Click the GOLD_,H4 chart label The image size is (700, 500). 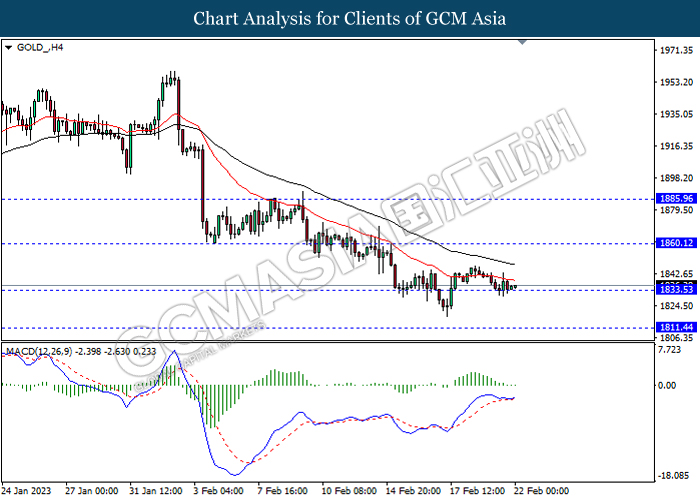(40, 47)
